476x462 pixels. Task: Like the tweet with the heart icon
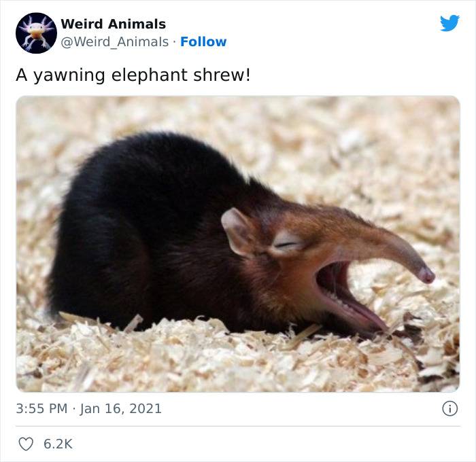click(26, 444)
